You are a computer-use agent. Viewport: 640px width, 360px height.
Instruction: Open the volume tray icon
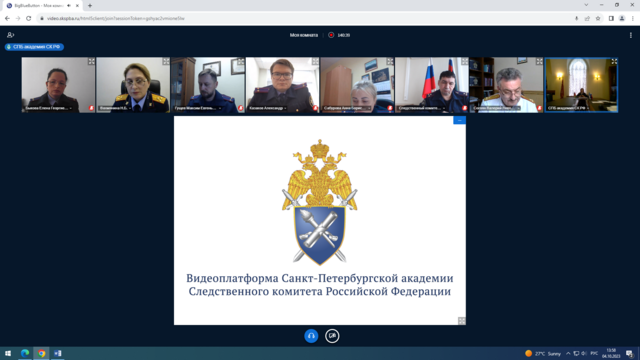click(x=584, y=353)
